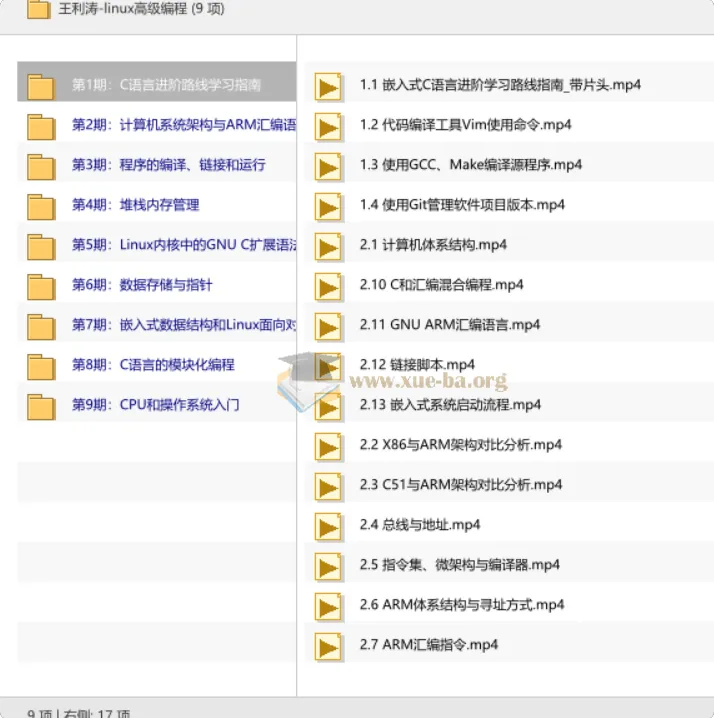Select file name 2.3 C51与ARM架构对比分析.mp4
714x718 pixels.
[x=461, y=484]
